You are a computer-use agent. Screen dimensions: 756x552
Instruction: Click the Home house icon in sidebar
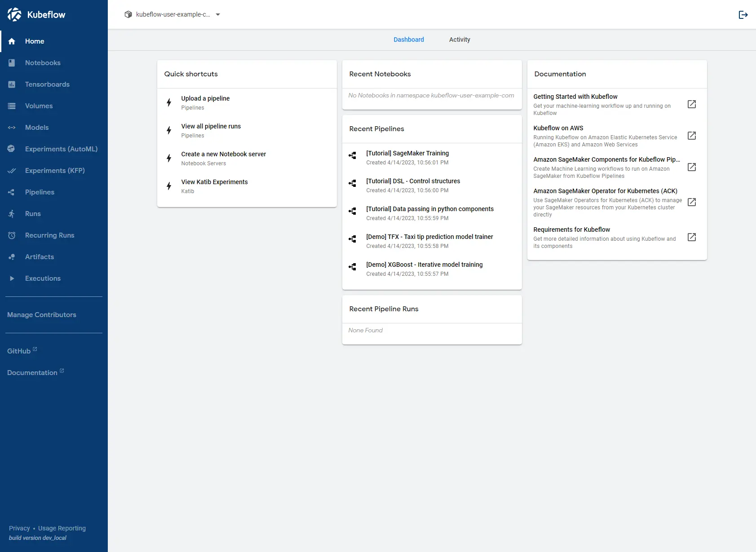point(12,41)
